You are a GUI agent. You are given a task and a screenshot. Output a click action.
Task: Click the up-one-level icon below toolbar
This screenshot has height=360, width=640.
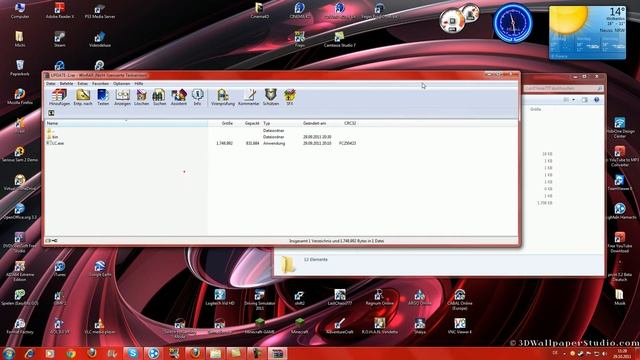[x=51, y=113]
